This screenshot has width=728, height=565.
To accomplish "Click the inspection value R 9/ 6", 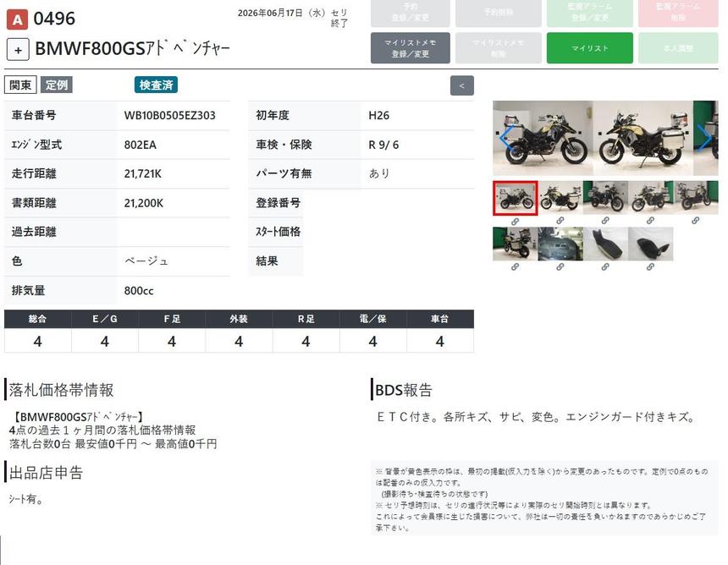I will pos(383,145).
